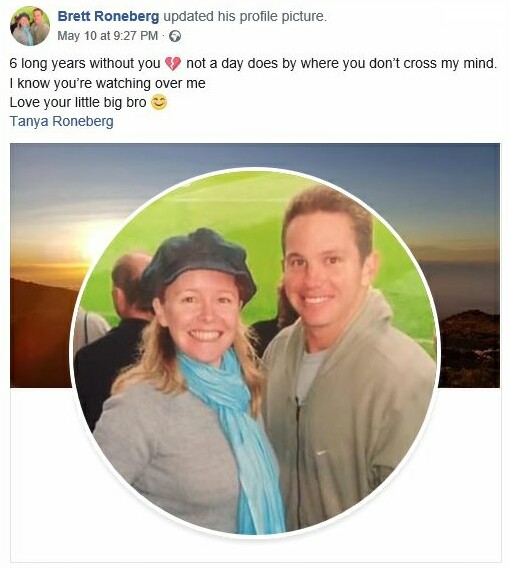Open the Brett Roneberg name link
The height and width of the screenshot is (568, 509).
tap(108, 16)
